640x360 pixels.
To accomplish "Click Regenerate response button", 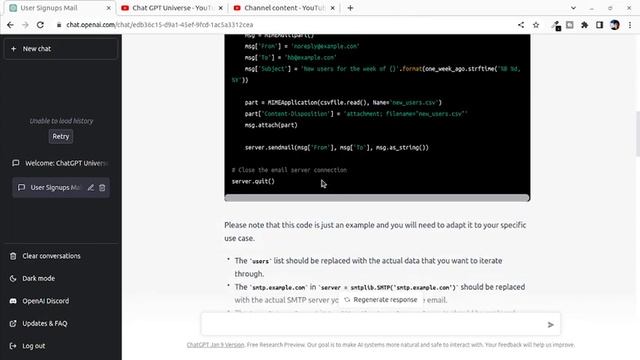I will 380,300.
